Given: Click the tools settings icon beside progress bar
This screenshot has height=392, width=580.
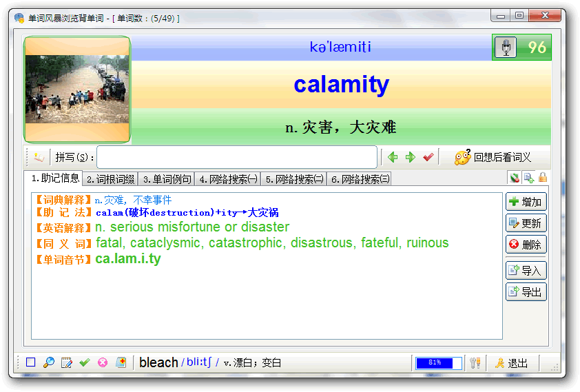Looking at the screenshot, I should pos(475,363).
